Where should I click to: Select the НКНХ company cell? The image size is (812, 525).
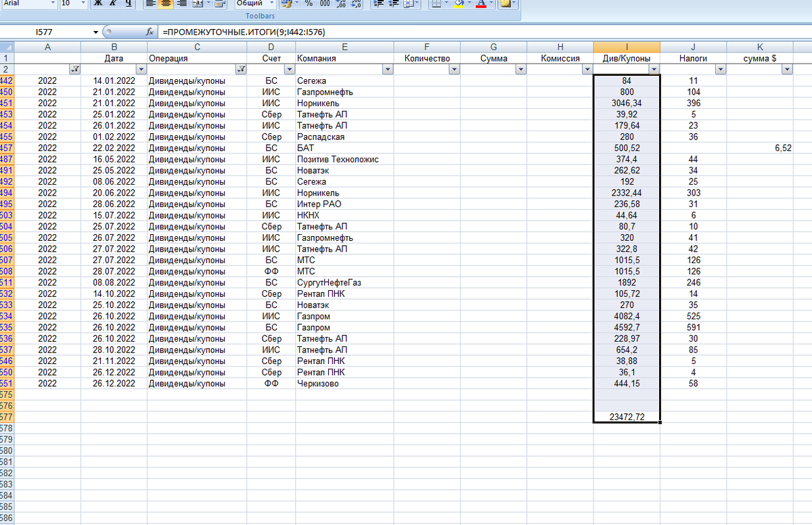point(344,215)
